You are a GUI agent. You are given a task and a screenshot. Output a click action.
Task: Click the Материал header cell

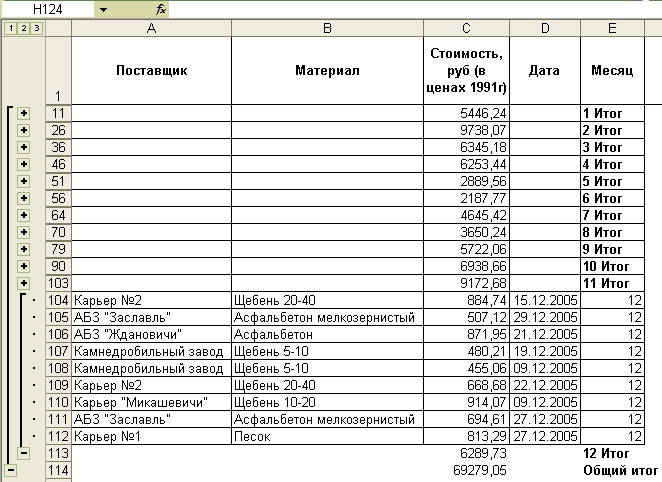coord(327,70)
